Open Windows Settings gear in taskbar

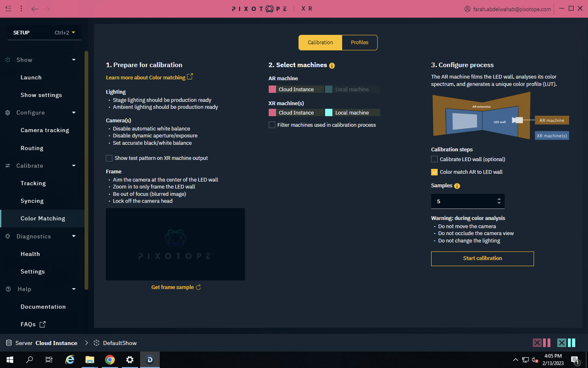(x=130, y=359)
